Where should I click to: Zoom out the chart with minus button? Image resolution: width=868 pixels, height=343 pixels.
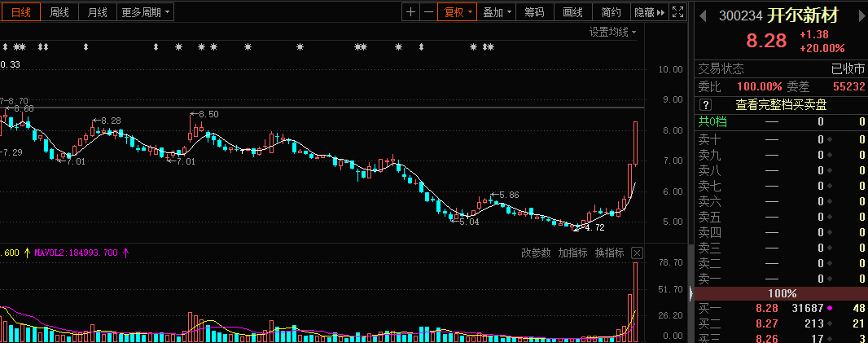coord(428,12)
